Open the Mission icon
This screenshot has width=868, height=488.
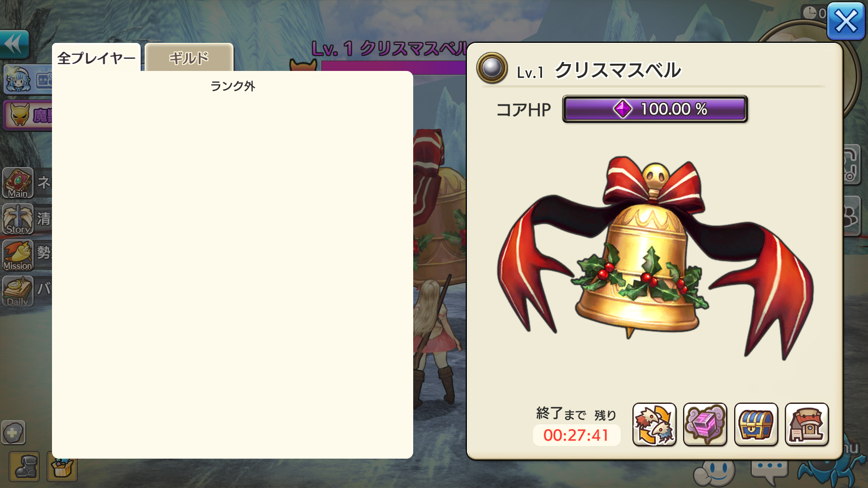(x=18, y=255)
